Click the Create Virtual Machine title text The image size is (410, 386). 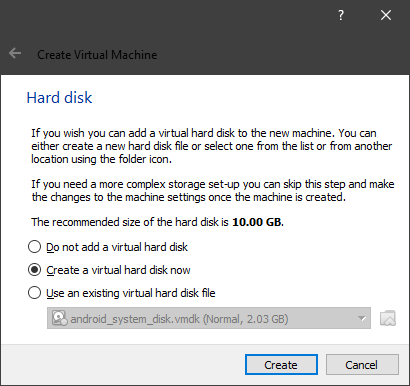click(x=97, y=55)
